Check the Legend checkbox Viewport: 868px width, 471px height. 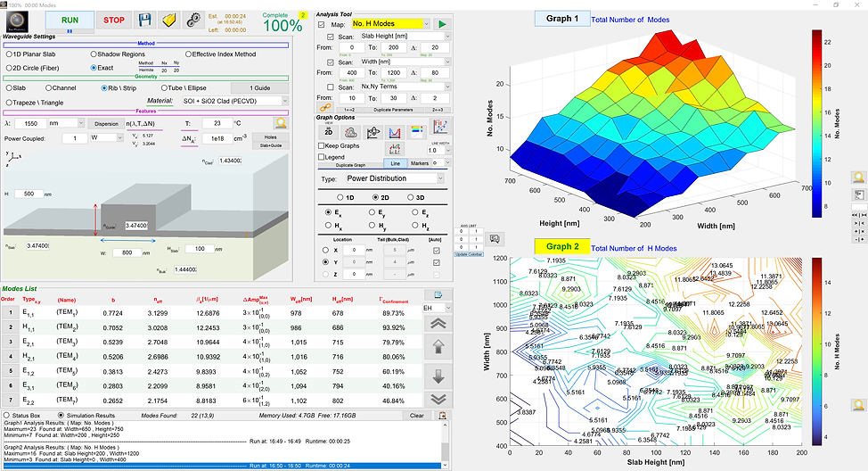point(322,157)
